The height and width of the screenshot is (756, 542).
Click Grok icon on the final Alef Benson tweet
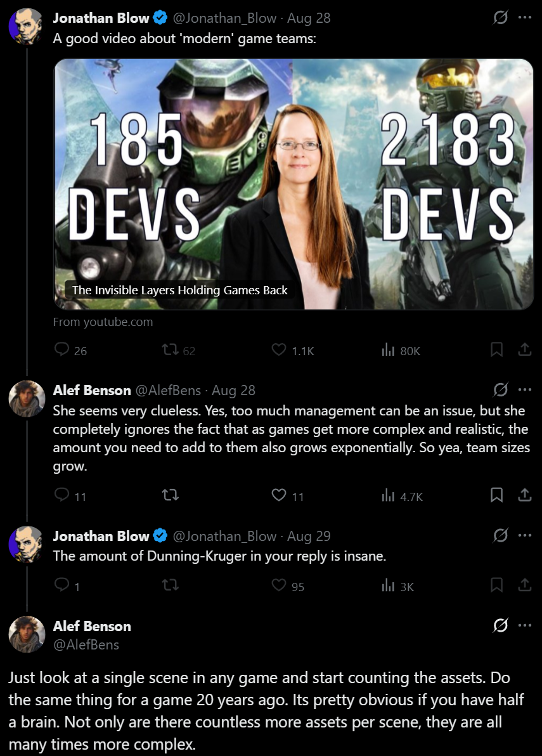pyautogui.click(x=501, y=625)
